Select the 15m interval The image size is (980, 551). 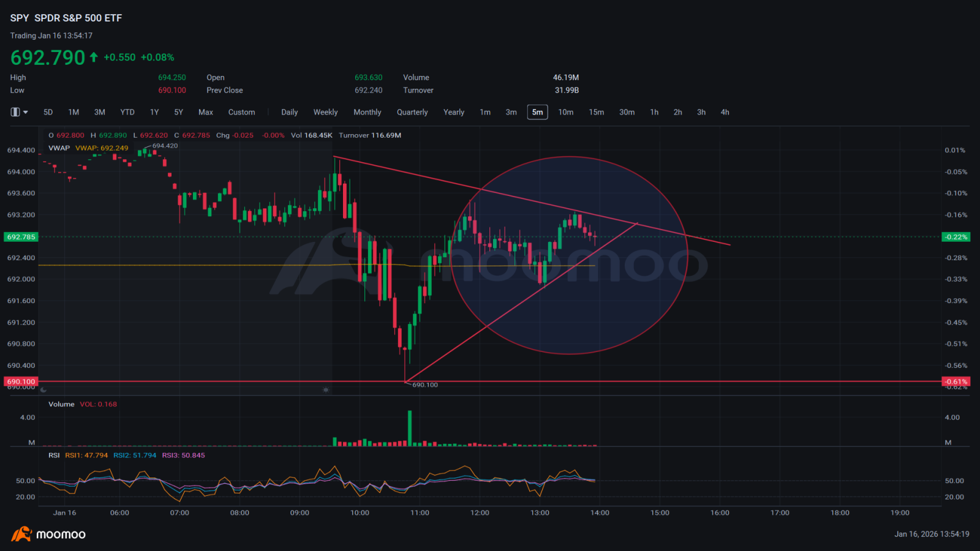coord(597,112)
